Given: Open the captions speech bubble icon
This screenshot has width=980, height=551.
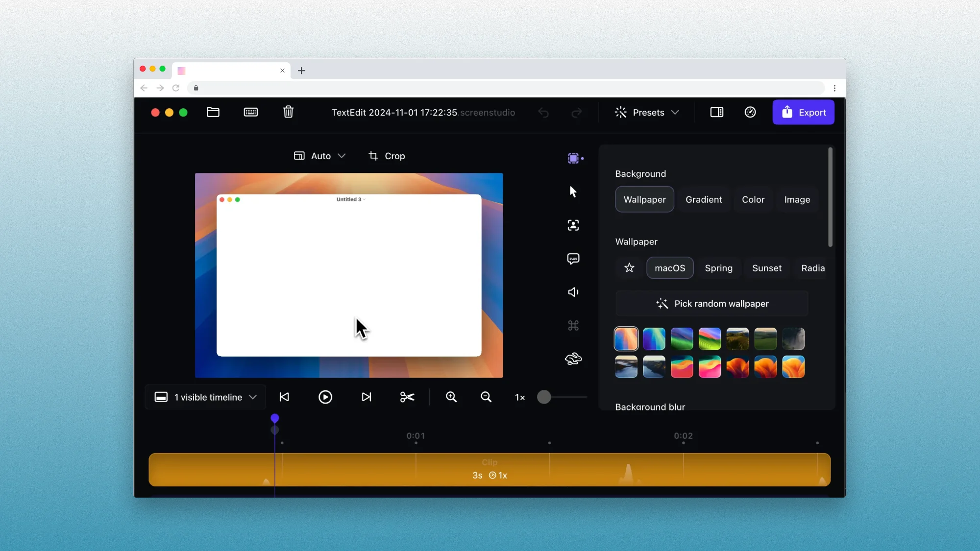Looking at the screenshot, I should [x=573, y=259].
